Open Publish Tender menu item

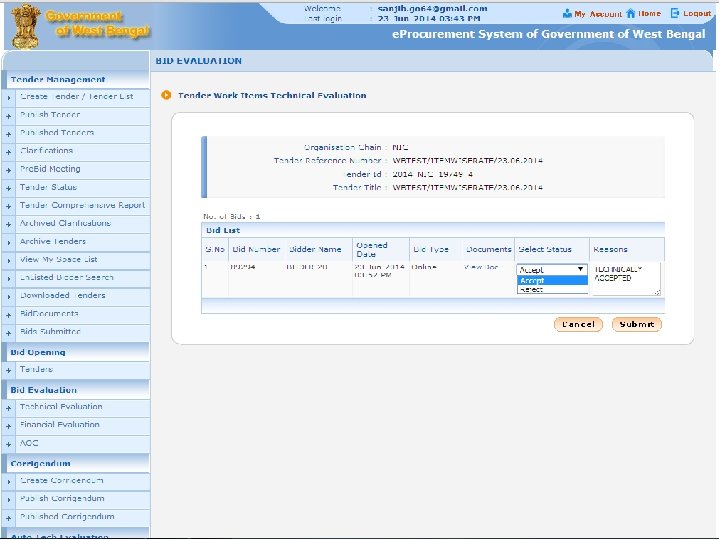[50, 114]
